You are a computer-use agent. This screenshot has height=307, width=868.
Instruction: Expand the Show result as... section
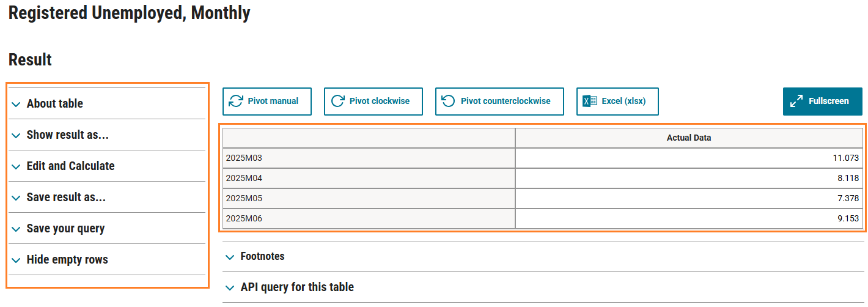67,135
